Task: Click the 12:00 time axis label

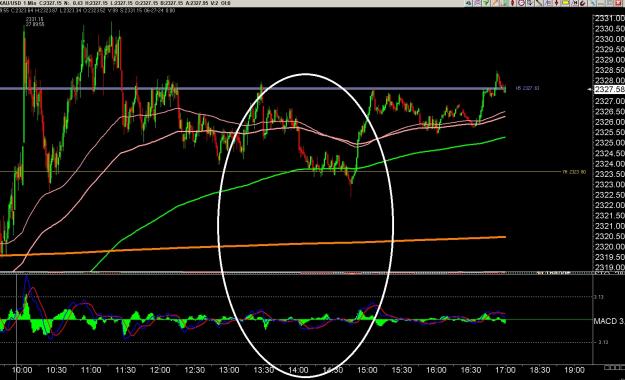Action: click(x=160, y=370)
